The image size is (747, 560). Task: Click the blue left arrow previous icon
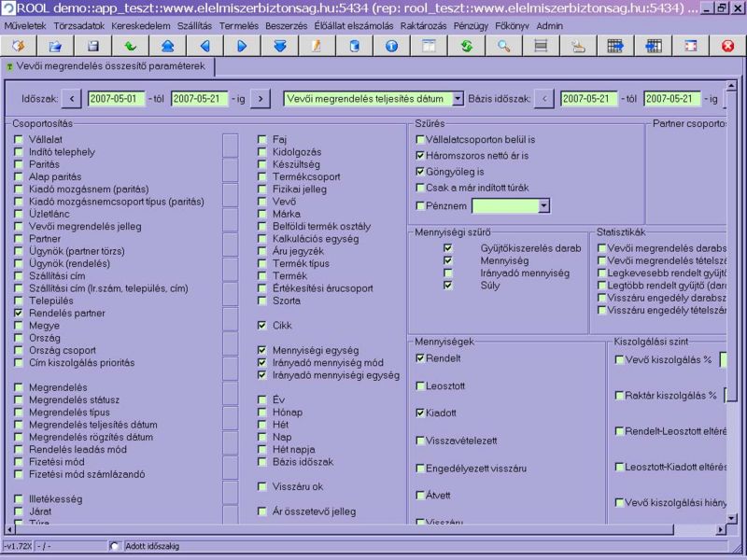[204, 45]
